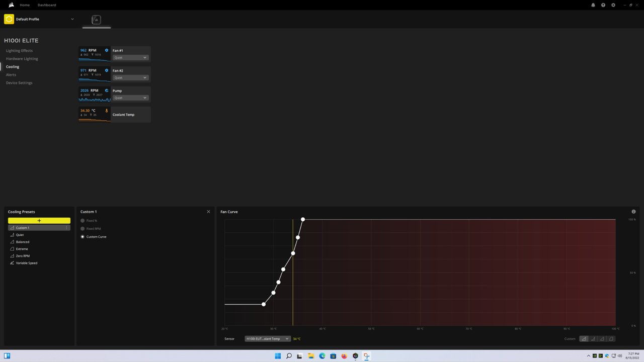The image size is (644, 362).
Task: Open File Explorer from taskbar
Action: pos(311,356)
